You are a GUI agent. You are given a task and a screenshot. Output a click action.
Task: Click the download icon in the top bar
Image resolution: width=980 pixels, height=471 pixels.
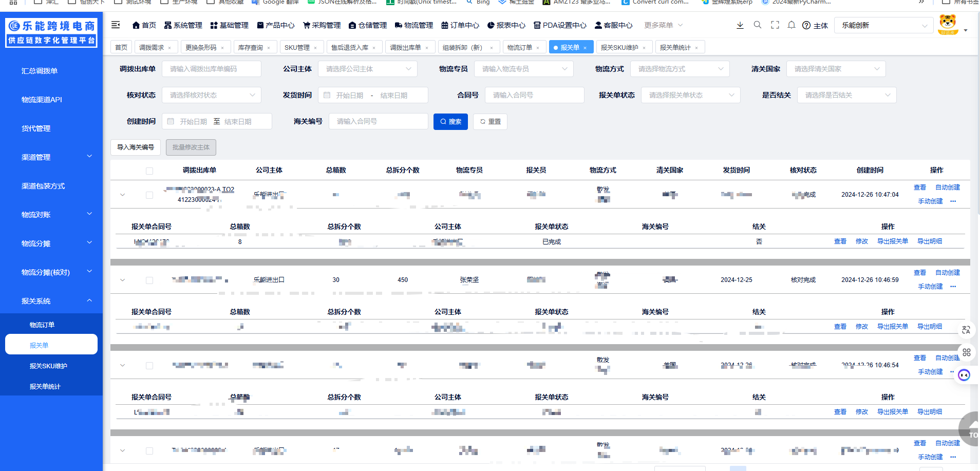(740, 25)
